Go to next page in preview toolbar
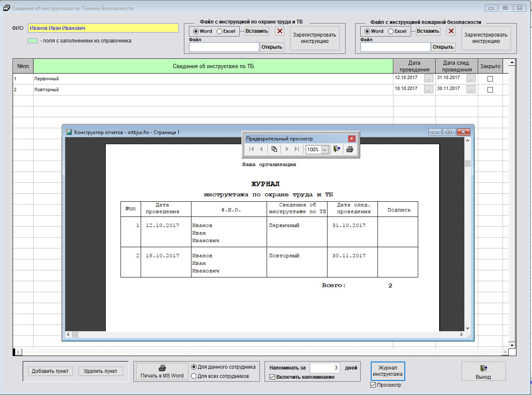The height and width of the screenshot is (396, 532). (x=287, y=149)
